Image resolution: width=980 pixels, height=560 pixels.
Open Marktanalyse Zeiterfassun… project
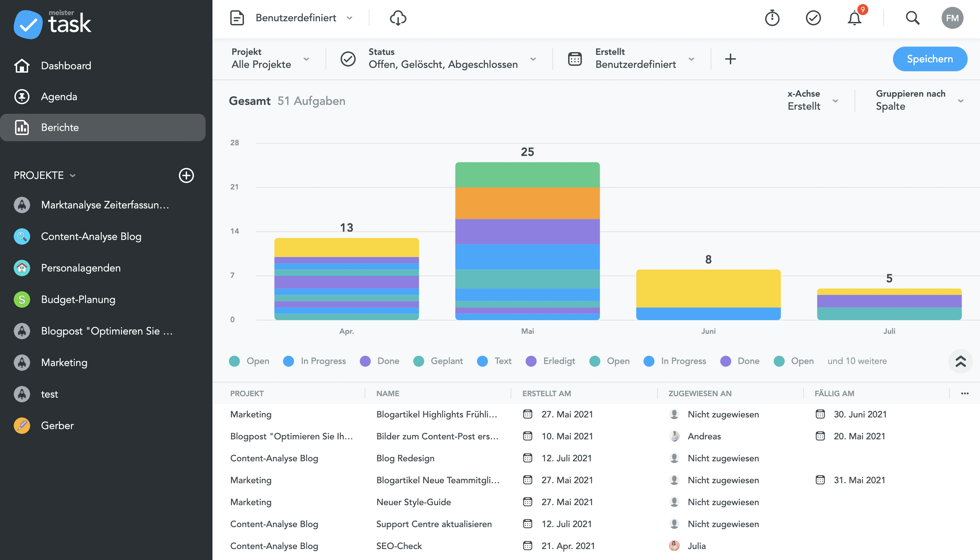[x=105, y=205]
